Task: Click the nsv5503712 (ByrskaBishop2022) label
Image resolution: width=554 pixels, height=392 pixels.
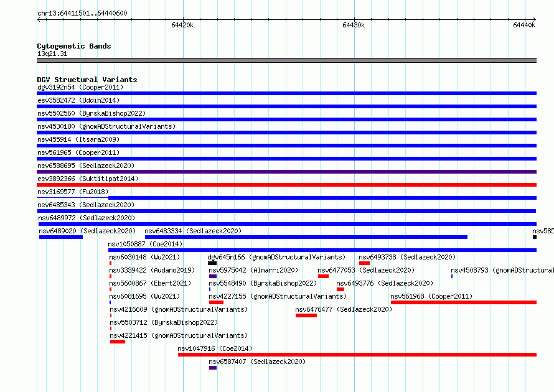Action: click(x=164, y=322)
